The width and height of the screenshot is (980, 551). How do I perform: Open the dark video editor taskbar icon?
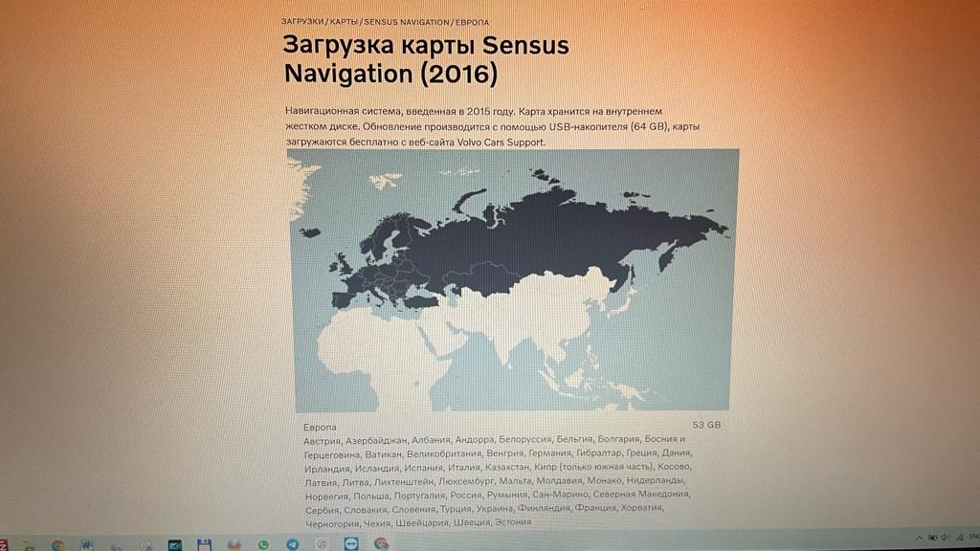click(x=175, y=545)
